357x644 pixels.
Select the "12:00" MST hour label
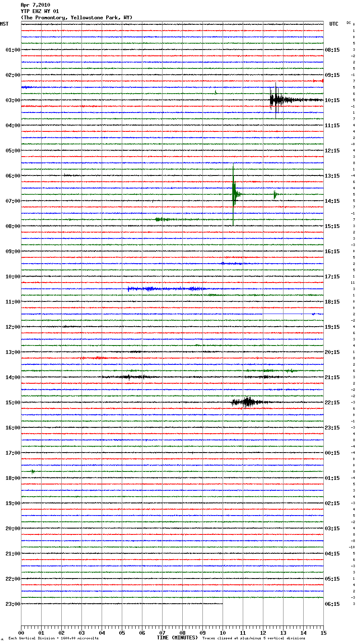coord(13,327)
